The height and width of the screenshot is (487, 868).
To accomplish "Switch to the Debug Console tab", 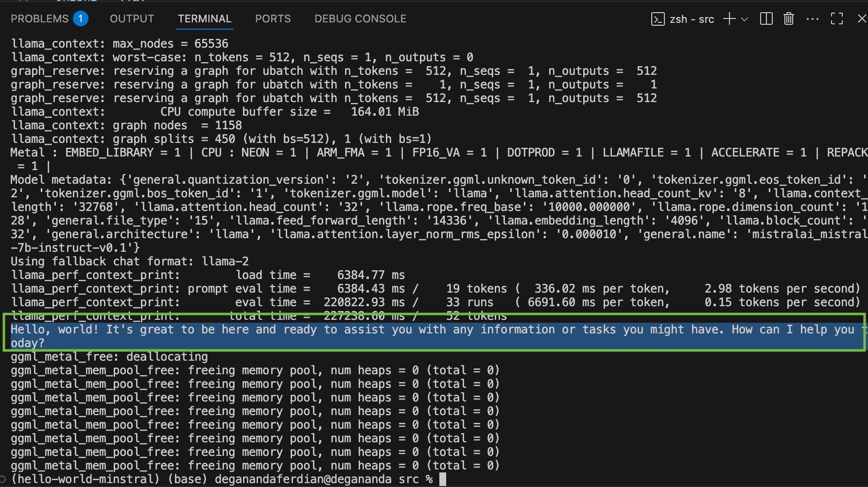I will coord(360,18).
